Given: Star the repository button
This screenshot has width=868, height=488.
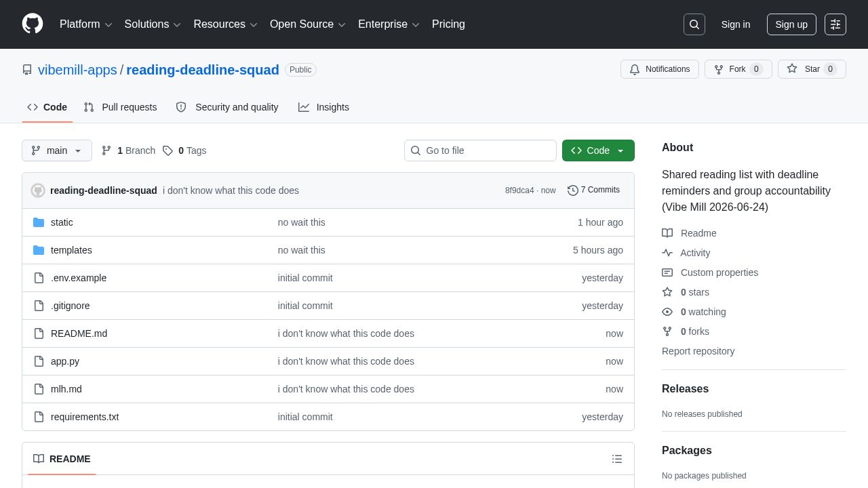Looking at the screenshot, I should coord(812,69).
